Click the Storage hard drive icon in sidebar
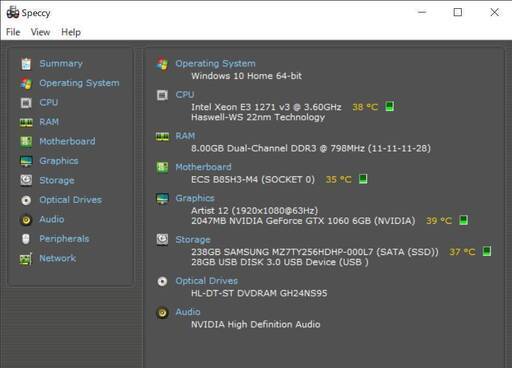512x368 pixels. pos(26,180)
